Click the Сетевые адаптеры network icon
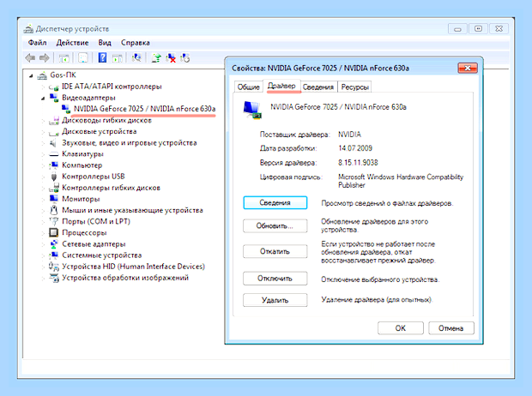This screenshot has height=396, width=532. click(54, 243)
